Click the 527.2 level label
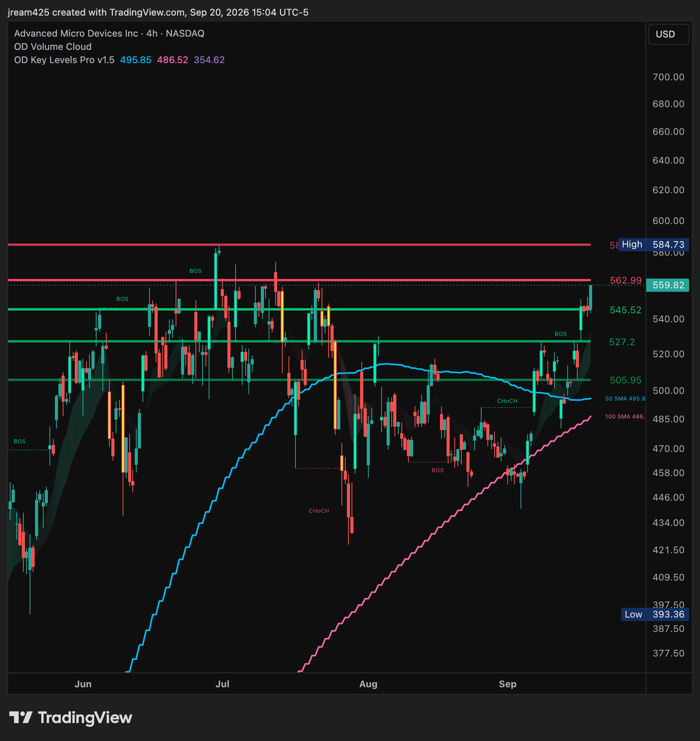This screenshot has height=741, width=700. tap(622, 342)
